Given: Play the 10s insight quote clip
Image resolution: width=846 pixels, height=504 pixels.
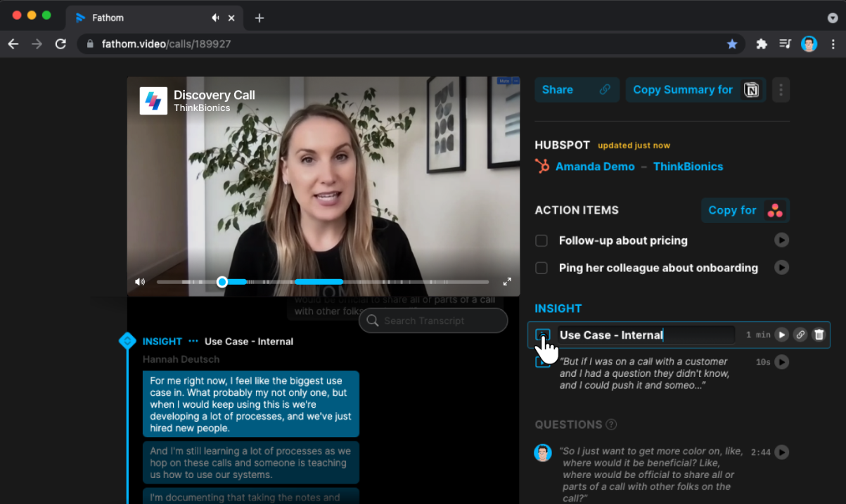Looking at the screenshot, I should coord(781,361).
